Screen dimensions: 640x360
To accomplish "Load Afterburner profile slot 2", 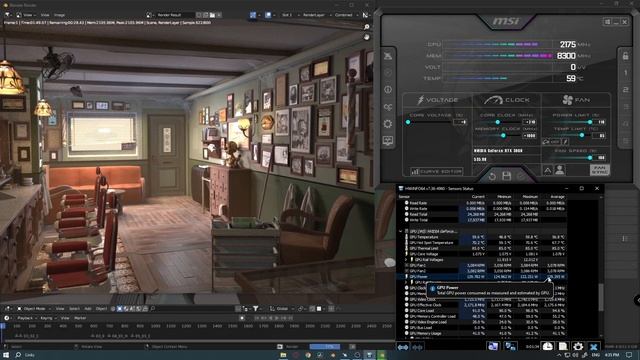I will pyautogui.click(x=625, y=90).
